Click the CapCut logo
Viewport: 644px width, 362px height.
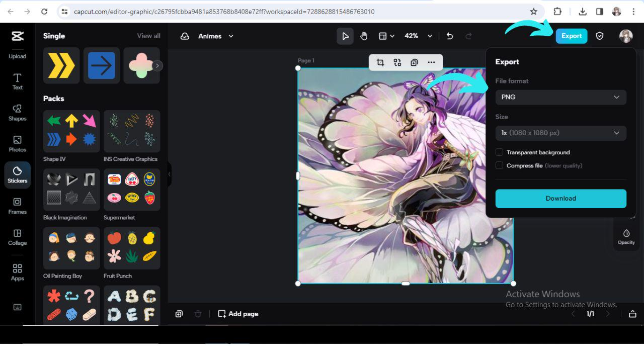17,36
